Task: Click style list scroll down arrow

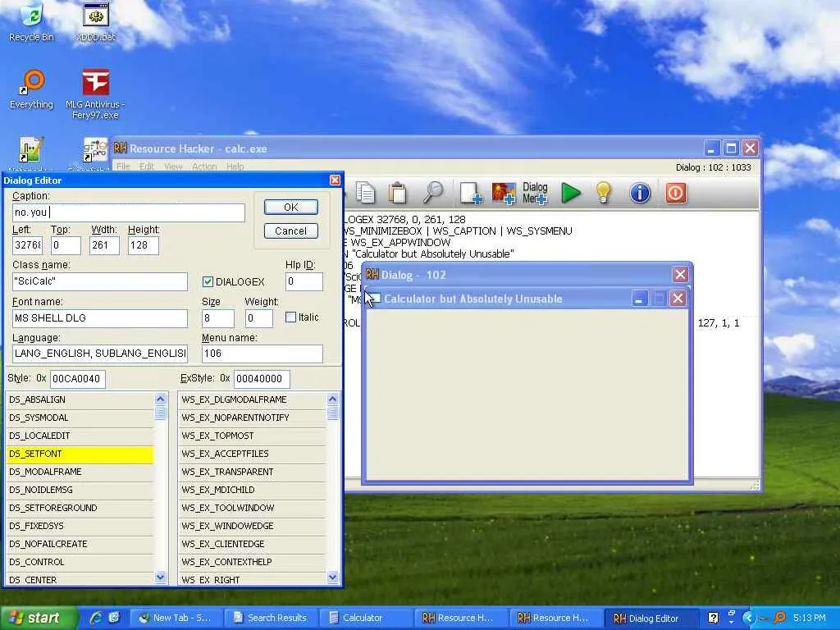Action: (x=161, y=577)
